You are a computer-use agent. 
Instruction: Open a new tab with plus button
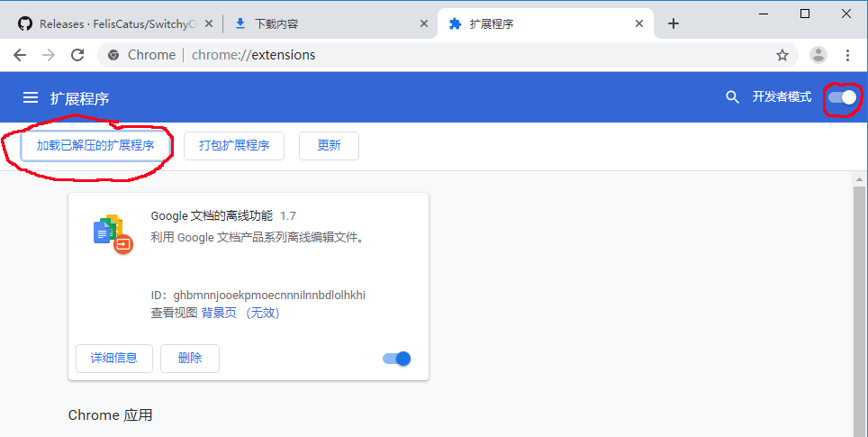coord(674,23)
